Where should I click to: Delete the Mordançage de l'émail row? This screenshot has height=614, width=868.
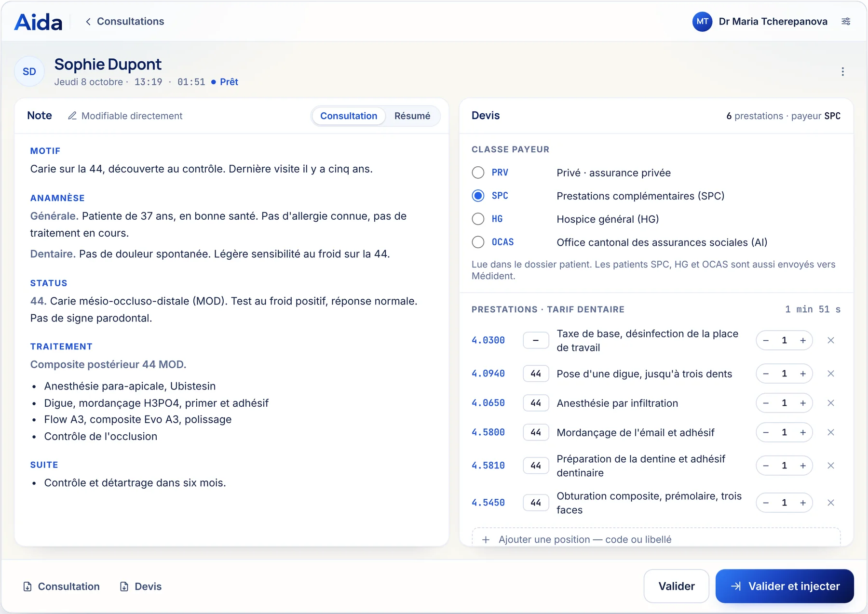tap(831, 432)
